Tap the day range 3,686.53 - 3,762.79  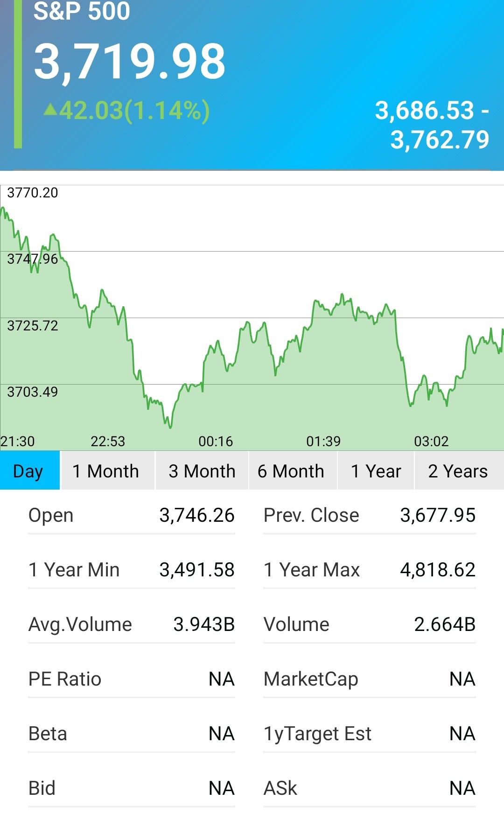pos(432,125)
